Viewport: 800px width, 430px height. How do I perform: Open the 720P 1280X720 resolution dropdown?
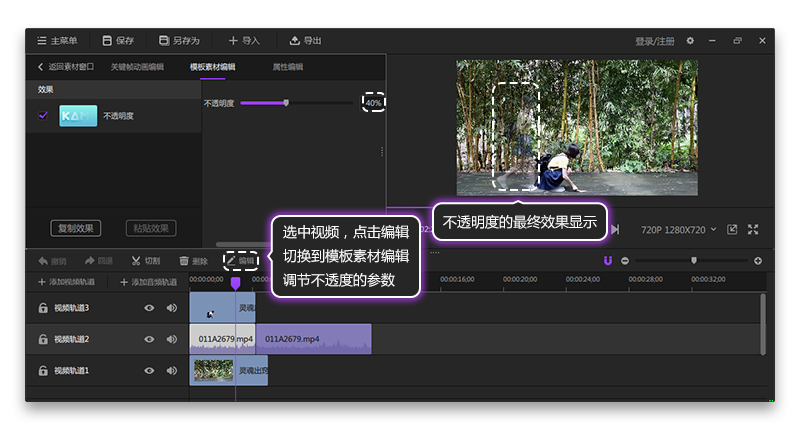[x=678, y=229]
